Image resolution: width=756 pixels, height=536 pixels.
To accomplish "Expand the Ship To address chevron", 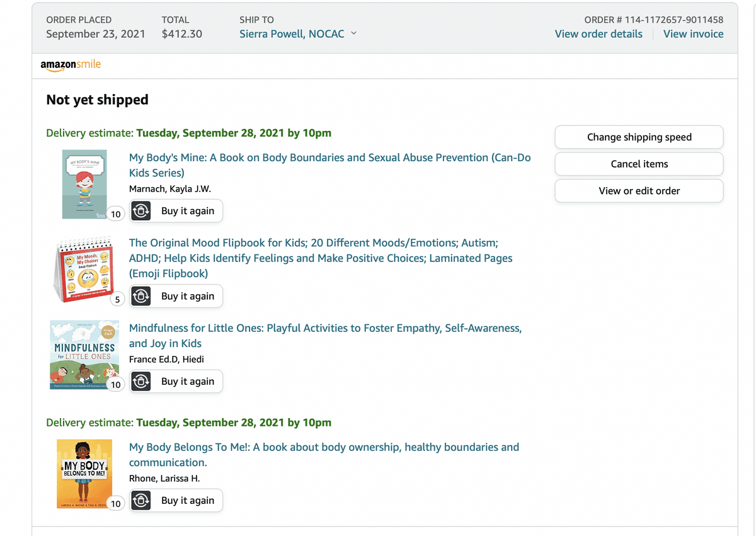I will tap(353, 33).
